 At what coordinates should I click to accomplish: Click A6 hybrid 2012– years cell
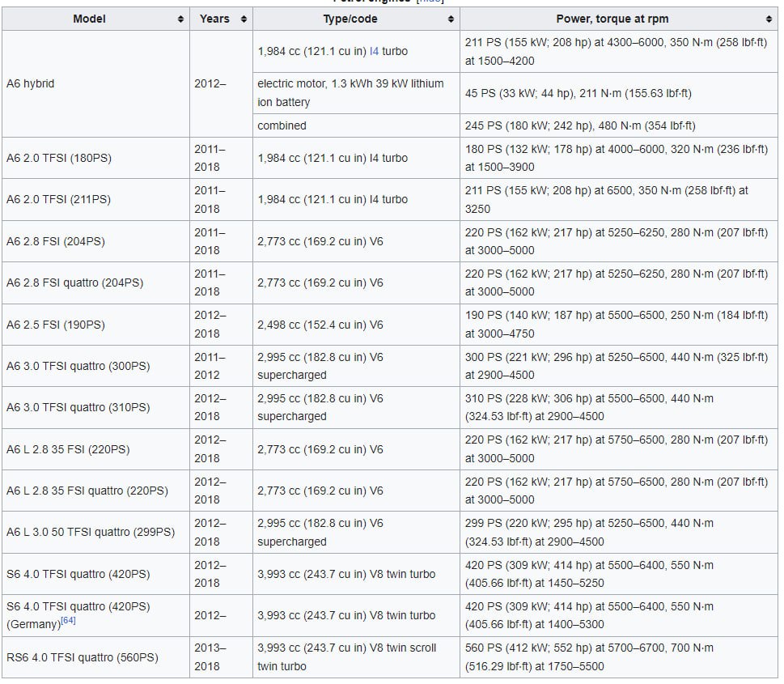click(x=221, y=83)
